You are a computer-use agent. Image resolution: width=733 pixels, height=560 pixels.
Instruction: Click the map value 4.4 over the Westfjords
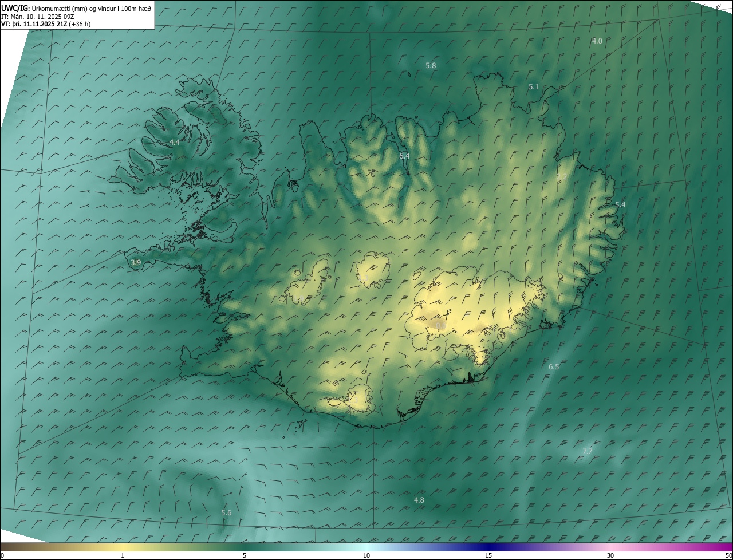pos(174,142)
